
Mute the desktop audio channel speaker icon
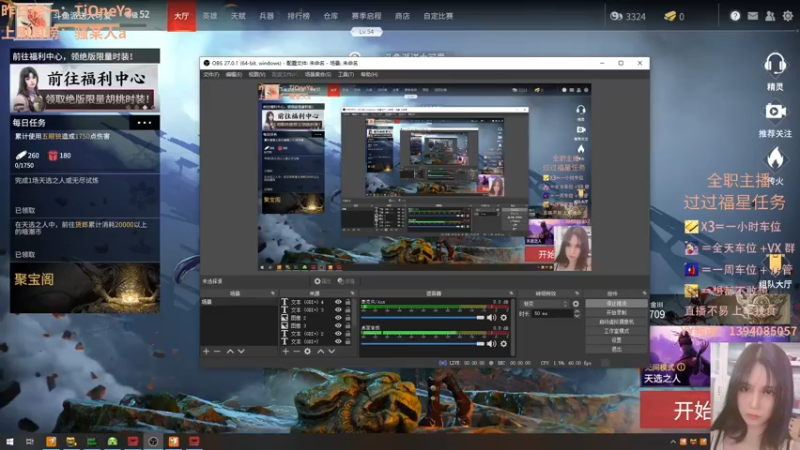(491, 344)
